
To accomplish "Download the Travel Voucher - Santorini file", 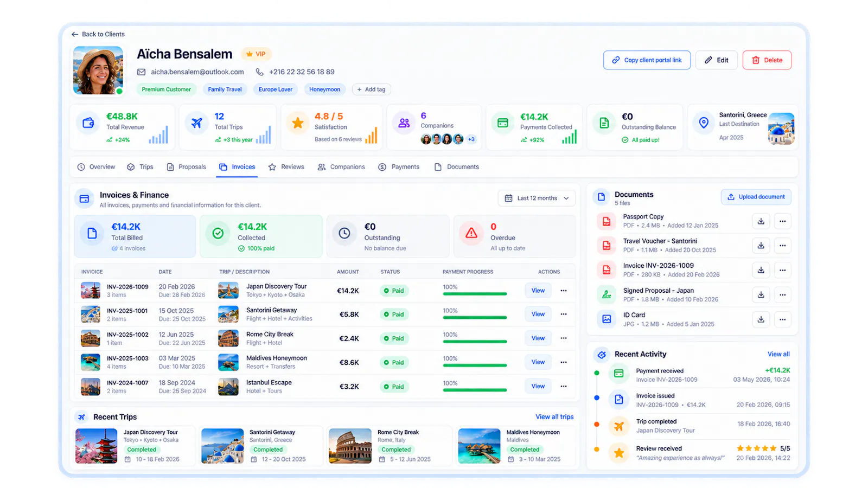I will click(x=761, y=246).
